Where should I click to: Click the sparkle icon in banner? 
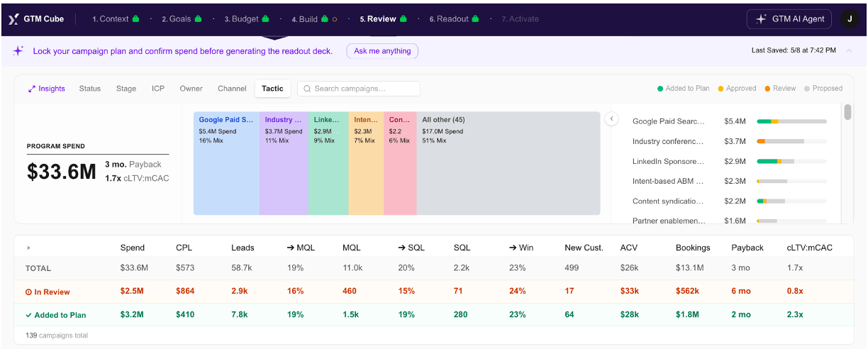click(18, 51)
